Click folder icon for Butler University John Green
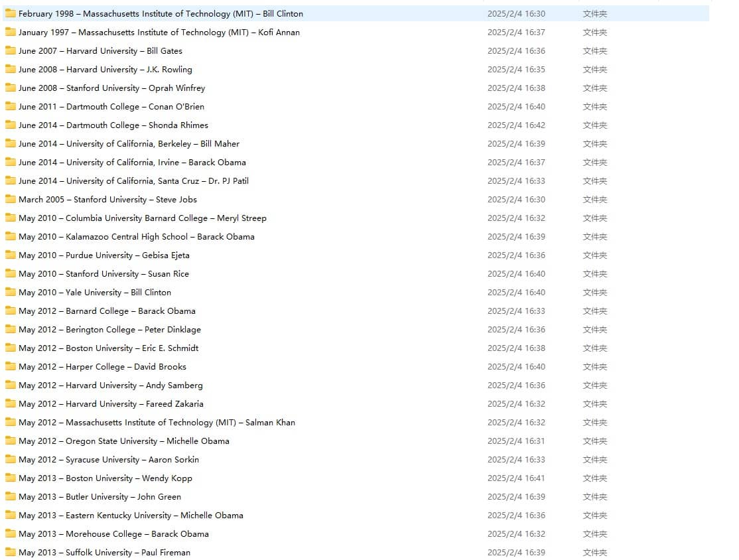The image size is (739, 560). tap(11, 496)
